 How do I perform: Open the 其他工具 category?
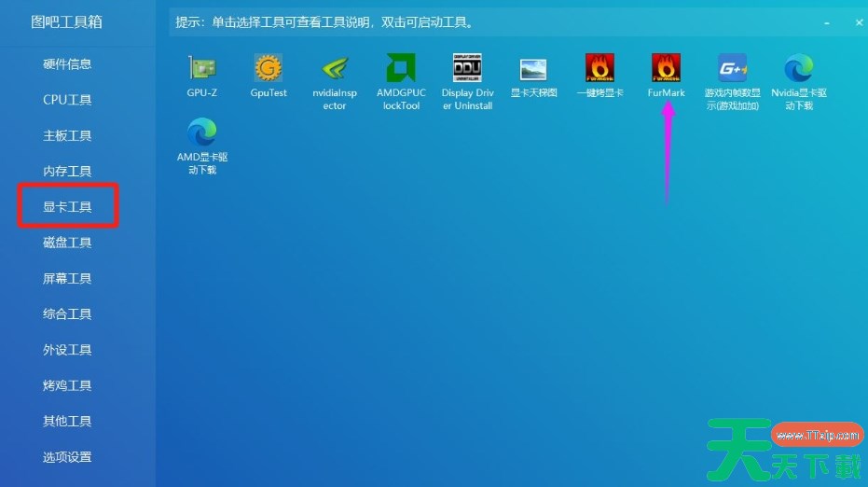(67, 421)
